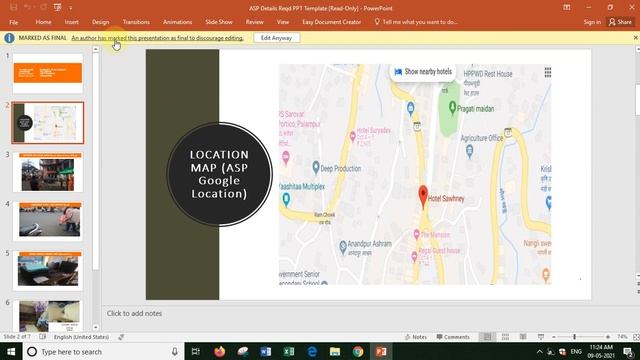Click the spell check status icon
This screenshot has height=360, width=640.
[x=42, y=337]
